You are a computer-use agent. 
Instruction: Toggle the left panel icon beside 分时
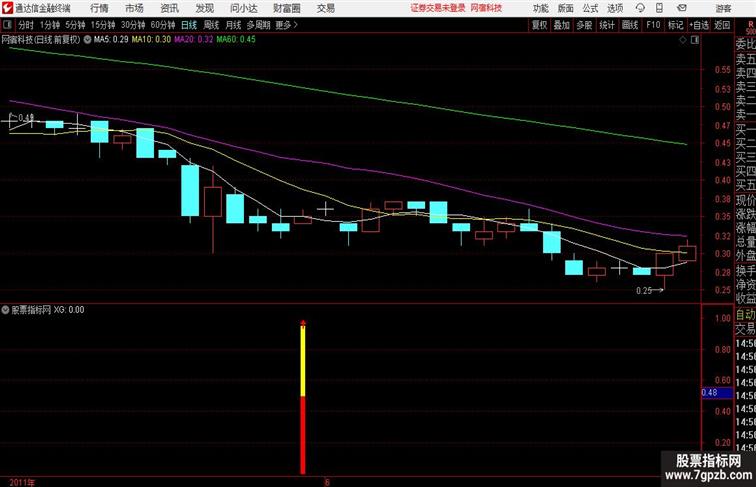point(7,25)
